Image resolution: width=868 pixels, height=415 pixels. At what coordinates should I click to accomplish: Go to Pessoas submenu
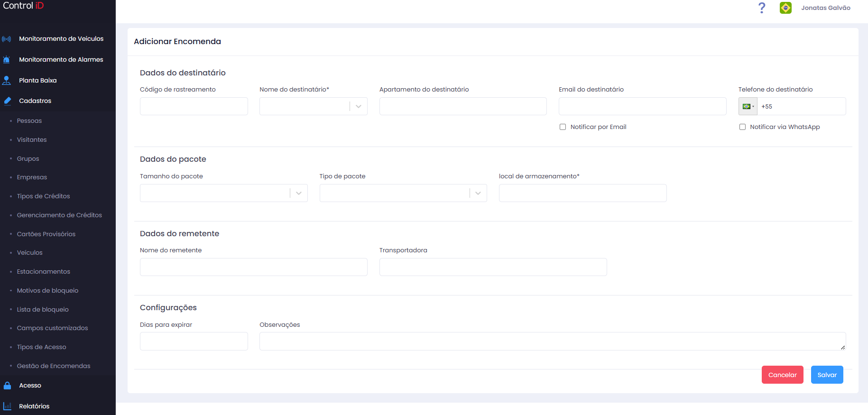(x=29, y=121)
